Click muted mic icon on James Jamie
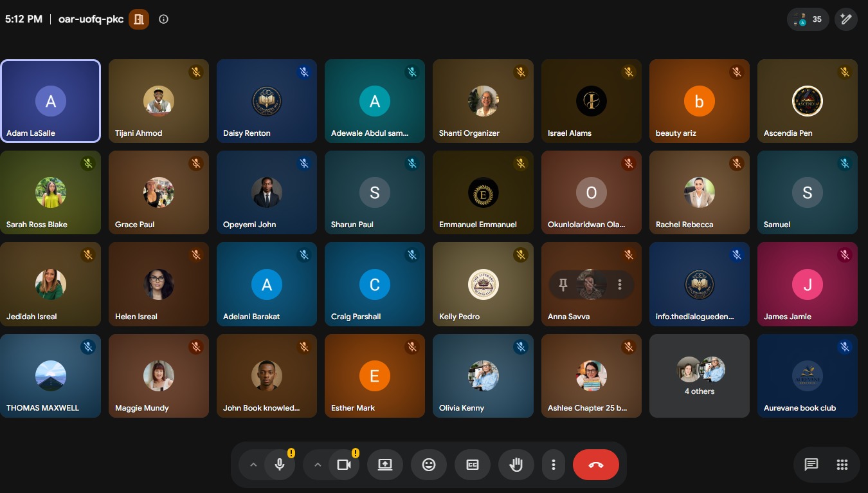The height and width of the screenshot is (493, 868). pyautogui.click(x=845, y=255)
